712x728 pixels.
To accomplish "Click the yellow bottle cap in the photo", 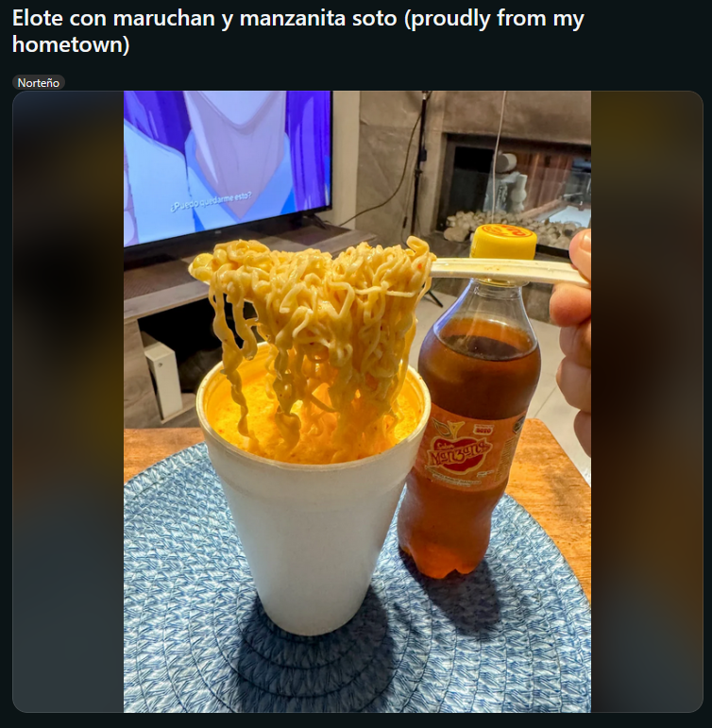I will pos(503,242).
